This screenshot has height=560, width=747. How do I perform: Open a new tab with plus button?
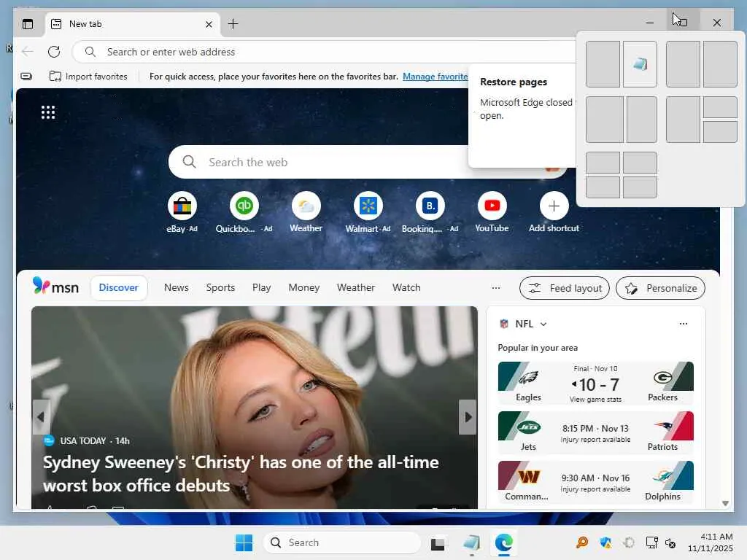[x=233, y=24]
